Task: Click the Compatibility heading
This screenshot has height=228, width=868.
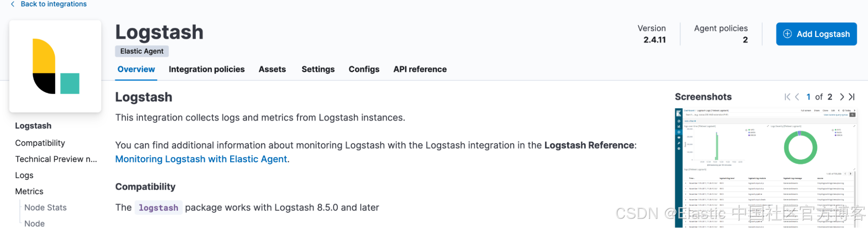Action: click(145, 187)
